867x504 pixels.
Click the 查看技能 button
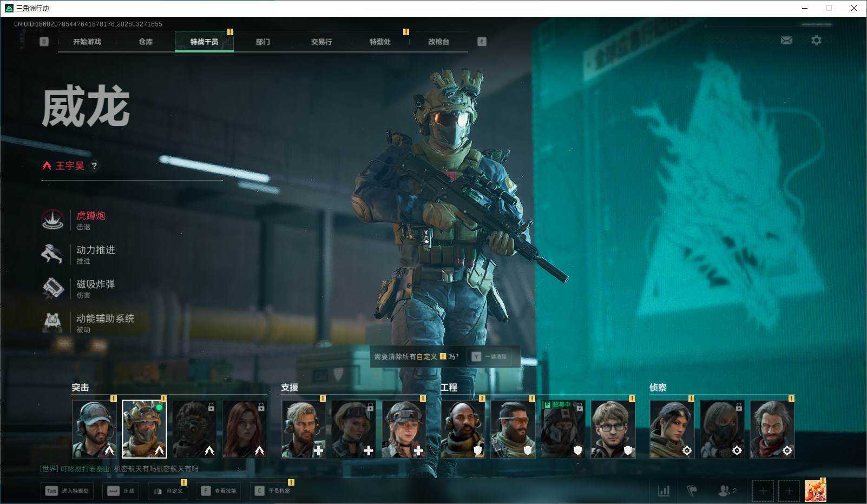pos(218,491)
